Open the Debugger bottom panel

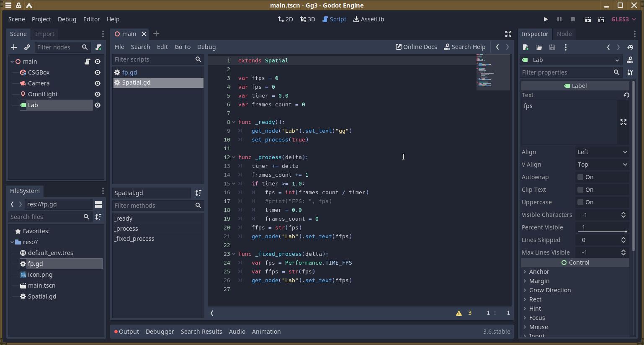(x=160, y=332)
